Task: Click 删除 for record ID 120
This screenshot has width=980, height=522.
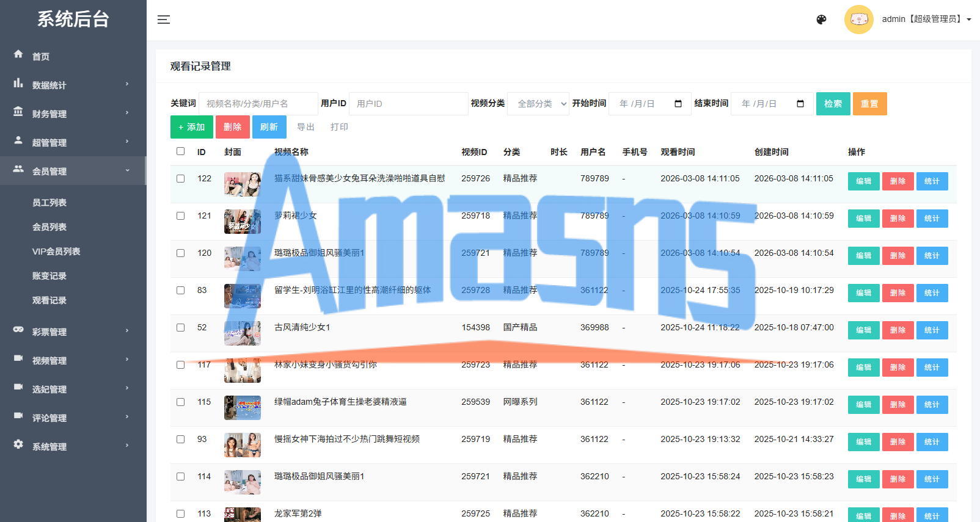Action: [x=898, y=256]
